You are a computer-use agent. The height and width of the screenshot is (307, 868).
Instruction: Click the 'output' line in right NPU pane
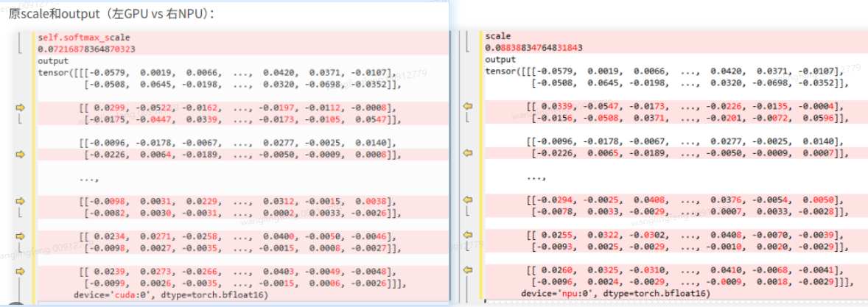500,59
